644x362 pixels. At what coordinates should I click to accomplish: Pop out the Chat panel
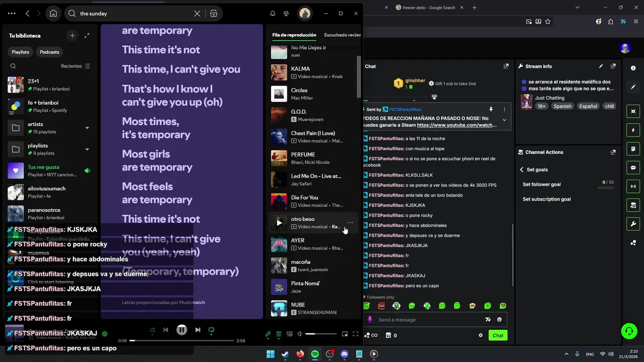[x=506, y=66]
